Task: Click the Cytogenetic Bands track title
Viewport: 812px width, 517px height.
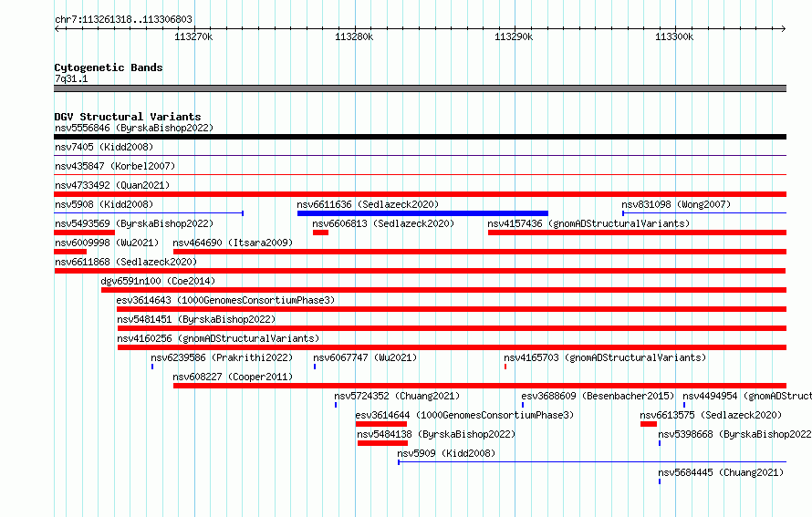Action: [109, 67]
